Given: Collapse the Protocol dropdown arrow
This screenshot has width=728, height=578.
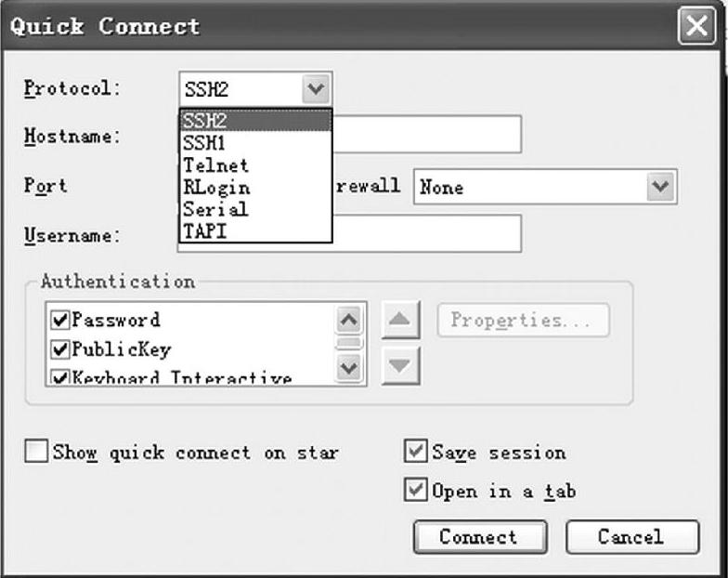Looking at the screenshot, I should [x=316, y=89].
